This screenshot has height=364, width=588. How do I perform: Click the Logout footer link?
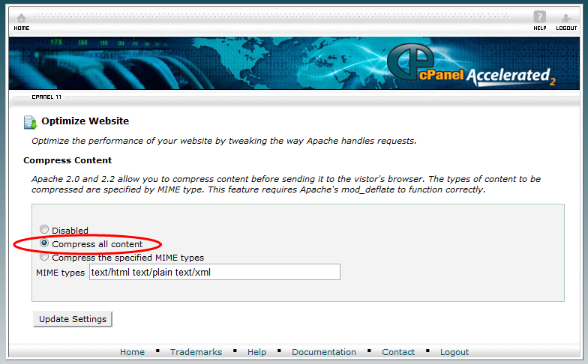click(454, 352)
